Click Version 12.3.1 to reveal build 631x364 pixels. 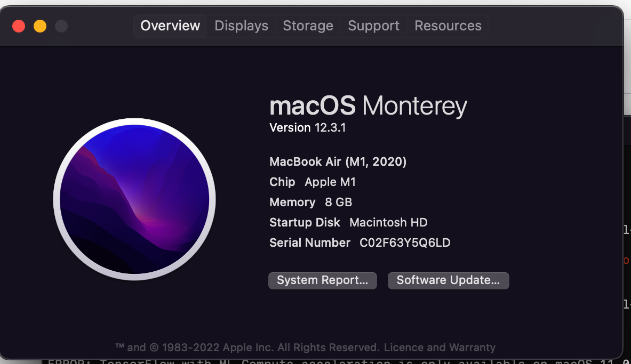(308, 128)
